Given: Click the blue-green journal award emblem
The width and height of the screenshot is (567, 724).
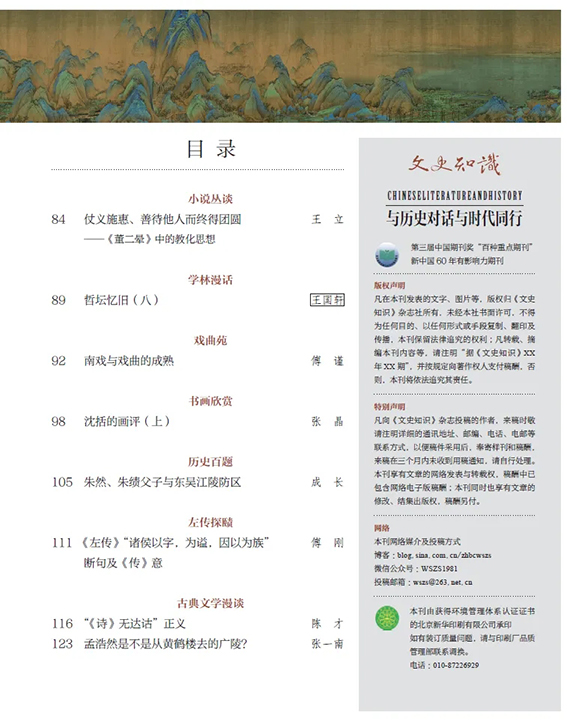Looking at the screenshot, I should coord(387,254).
